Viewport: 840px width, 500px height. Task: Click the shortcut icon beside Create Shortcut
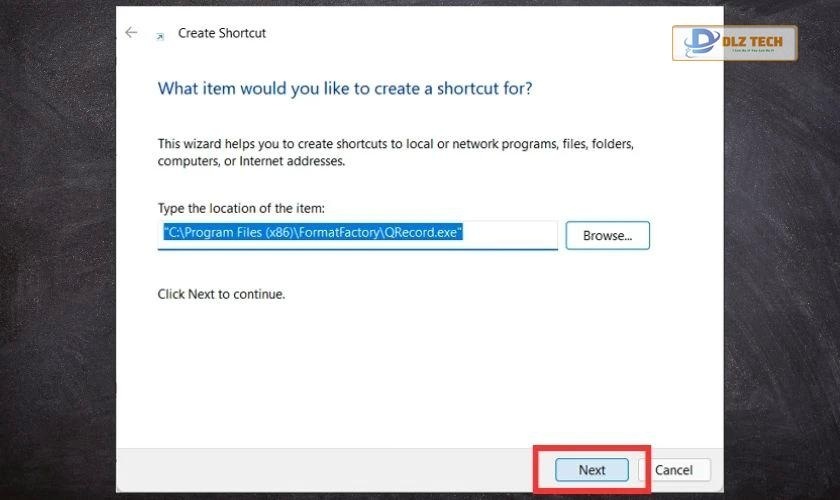[x=159, y=35]
